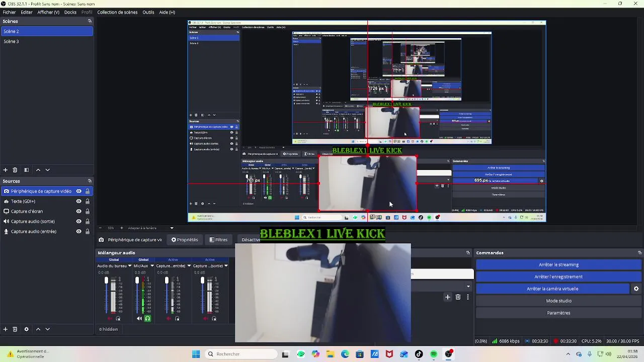Toggle Mic/Aux green headphone monitoring
Image resolution: width=644 pixels, height=362 pixels.
point(147,318)
